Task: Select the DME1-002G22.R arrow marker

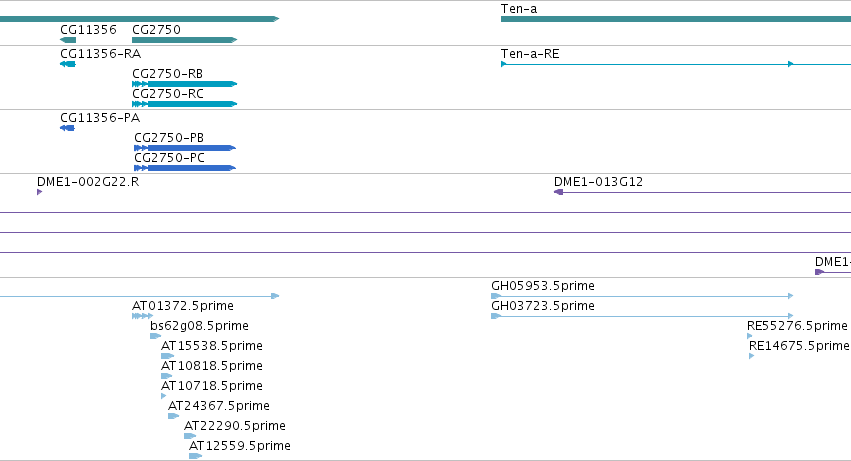Action: (x=40, y=192)
